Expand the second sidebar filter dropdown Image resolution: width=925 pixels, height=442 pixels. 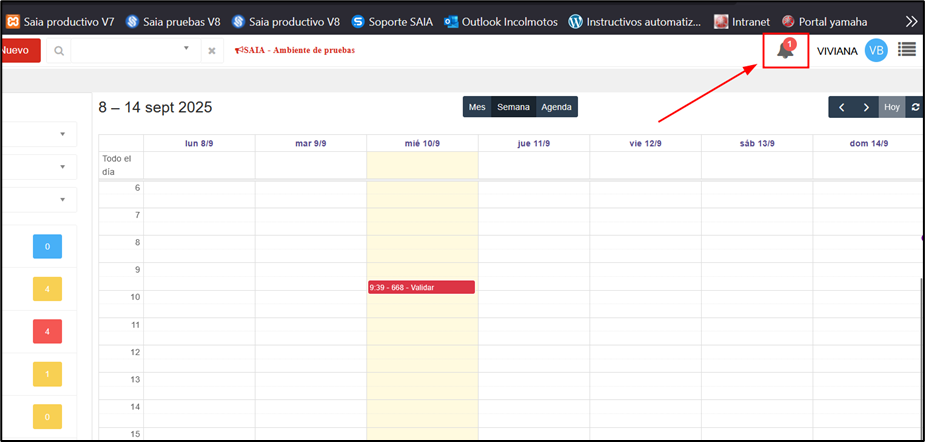[62, 167]
